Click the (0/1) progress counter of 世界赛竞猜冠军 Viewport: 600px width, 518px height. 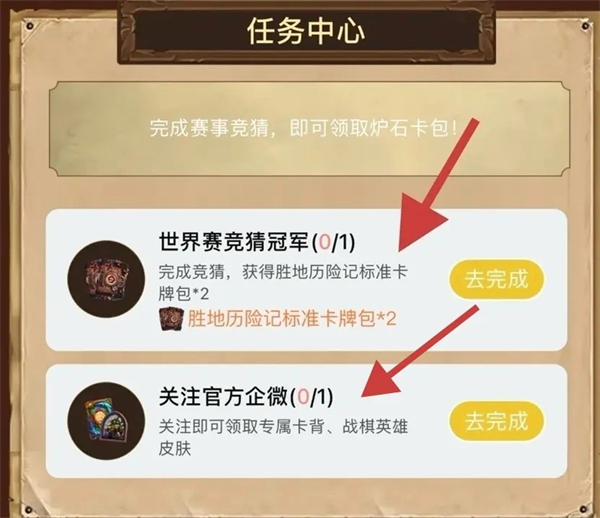[333, 242]
